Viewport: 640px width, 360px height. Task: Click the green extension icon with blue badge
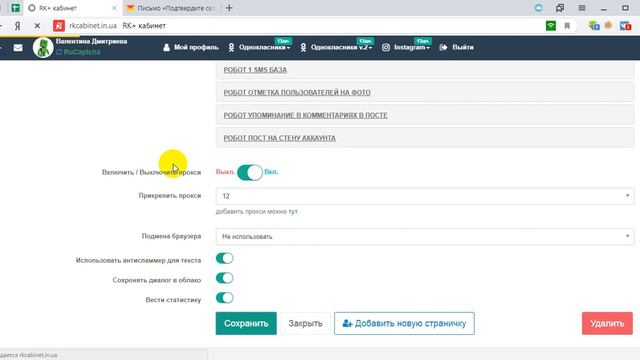[594, 26]
